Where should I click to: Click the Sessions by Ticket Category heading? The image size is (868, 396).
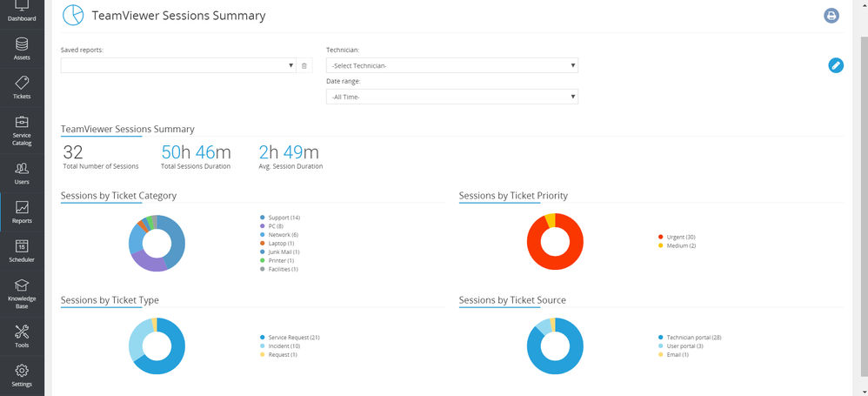tap(118, 196)
